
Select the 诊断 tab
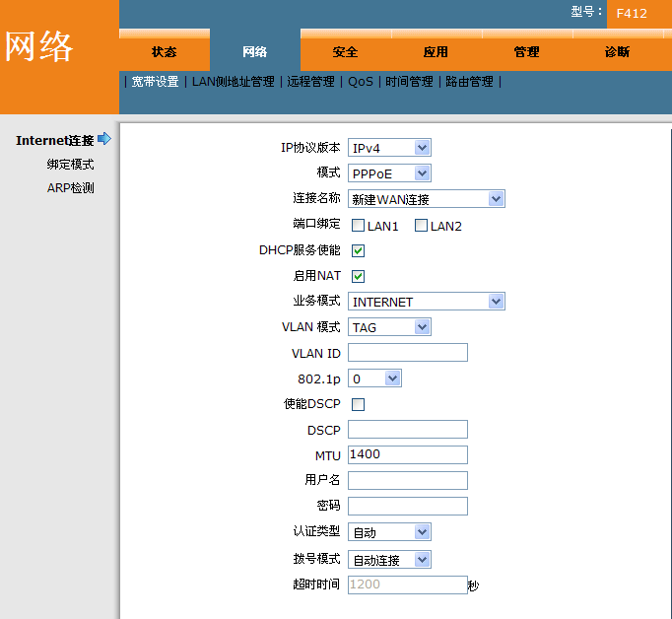pos(618,52)
